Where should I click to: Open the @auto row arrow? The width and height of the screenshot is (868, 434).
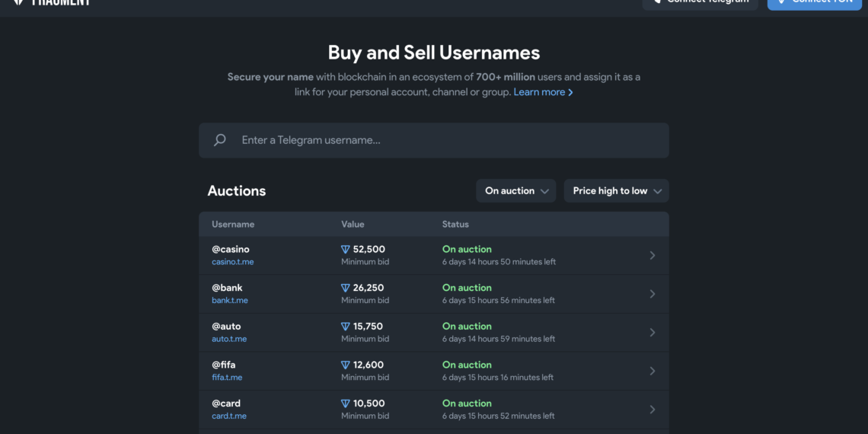pyautogui.click(x=652, y=332)
